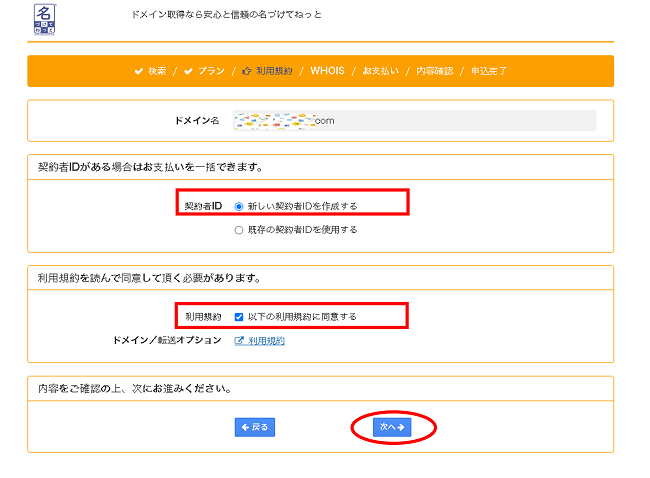Click the external link icon beside 利用規約
This screenshot has width=650, height=478.
click(x=239, y=341)
